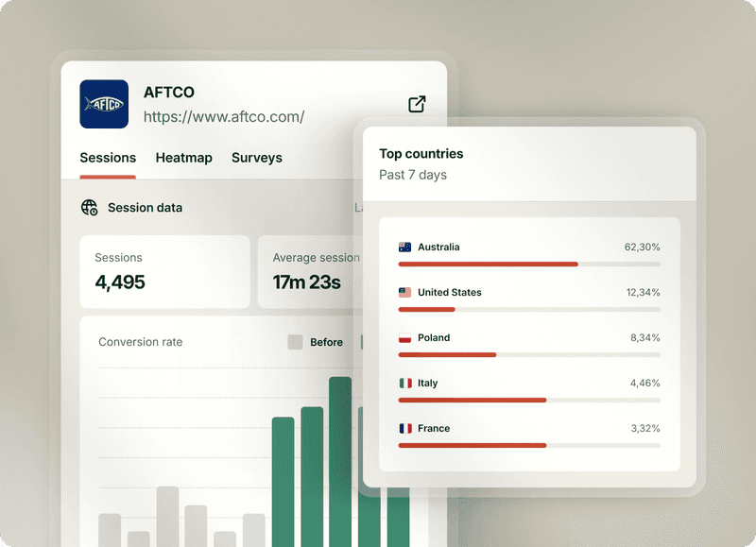The width and height of the screenshot is (756, 547).
Task: Click the Top countries heading
Action: pos(421,154)
